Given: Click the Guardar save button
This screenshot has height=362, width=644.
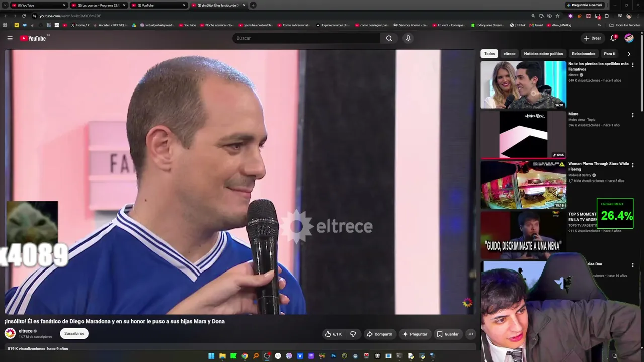Looking at the screenshot, I should click(448, 334).
